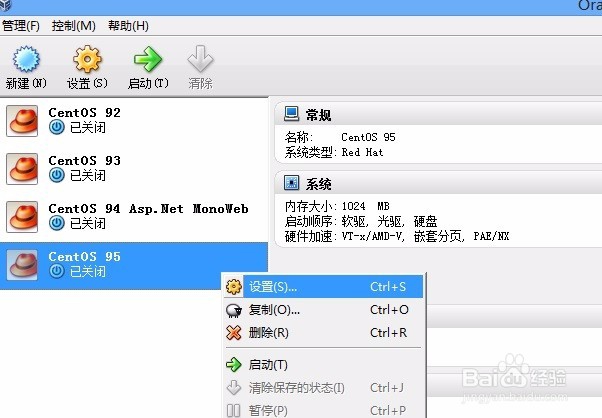Click the 常规 section header title

coord(318,115)
